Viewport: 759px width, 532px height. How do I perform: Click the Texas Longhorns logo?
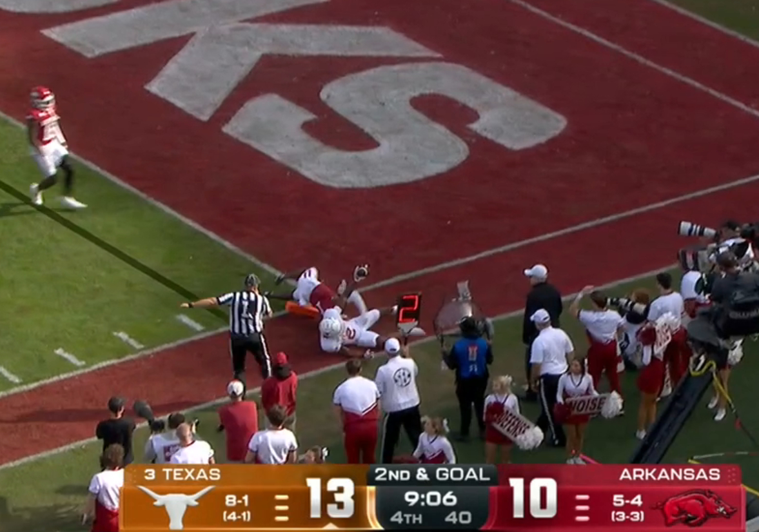(175, 506)
